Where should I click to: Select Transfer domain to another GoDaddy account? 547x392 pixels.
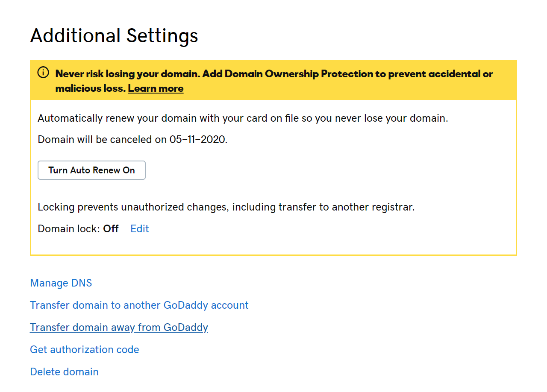pyautogui.click(x=139, y=305)
